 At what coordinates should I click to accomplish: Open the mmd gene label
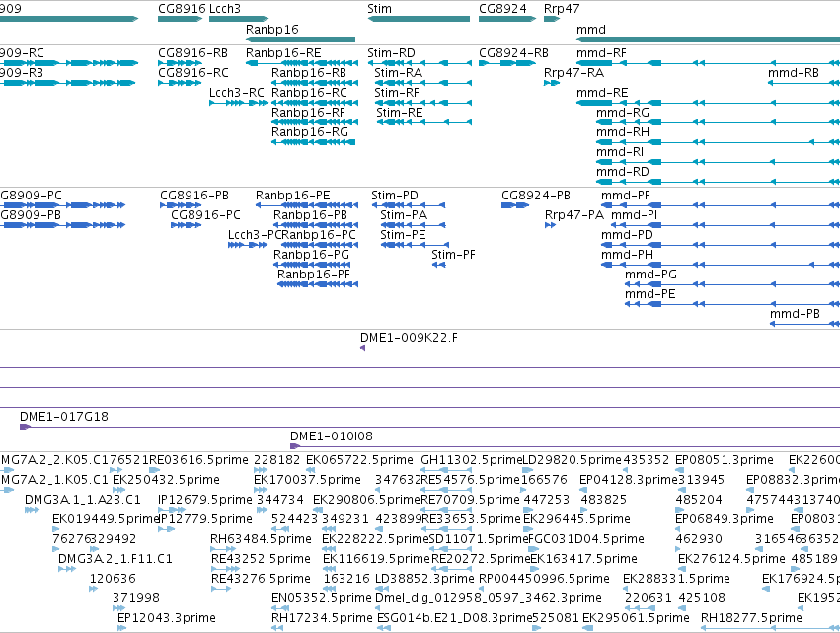point(591,29)
